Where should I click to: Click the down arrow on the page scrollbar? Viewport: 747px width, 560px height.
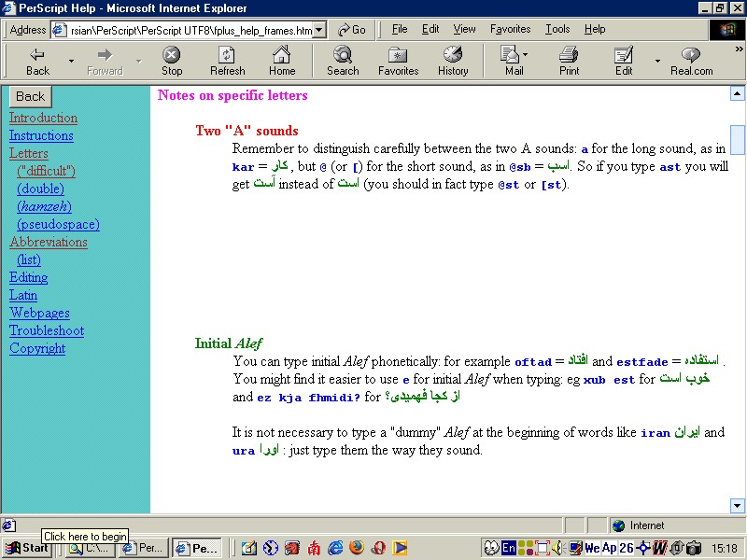[738, 505]
